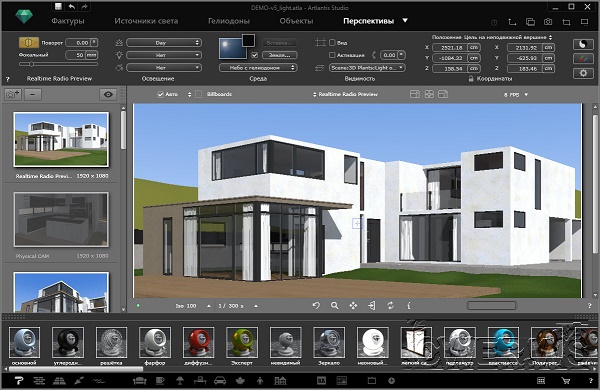The image size is (600, 390).
Task: Click the materials strip horizontal scrollbar
Action: pos(76,369)
